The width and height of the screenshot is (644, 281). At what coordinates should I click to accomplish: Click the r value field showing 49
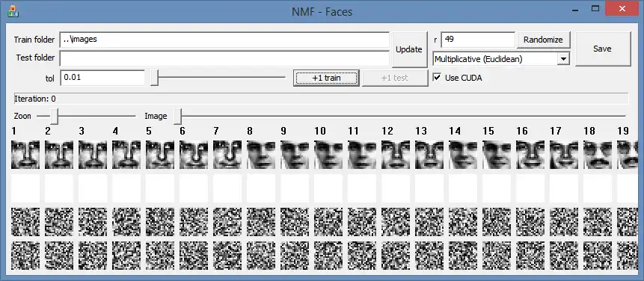click(x=478, y=40)
